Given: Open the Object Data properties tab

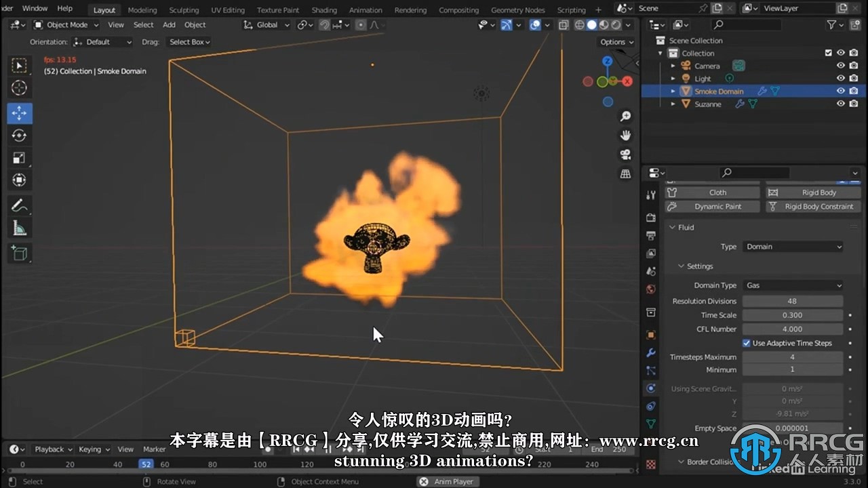Looking at the screenshot, I should pyautogui.click(x=651, y=424).
